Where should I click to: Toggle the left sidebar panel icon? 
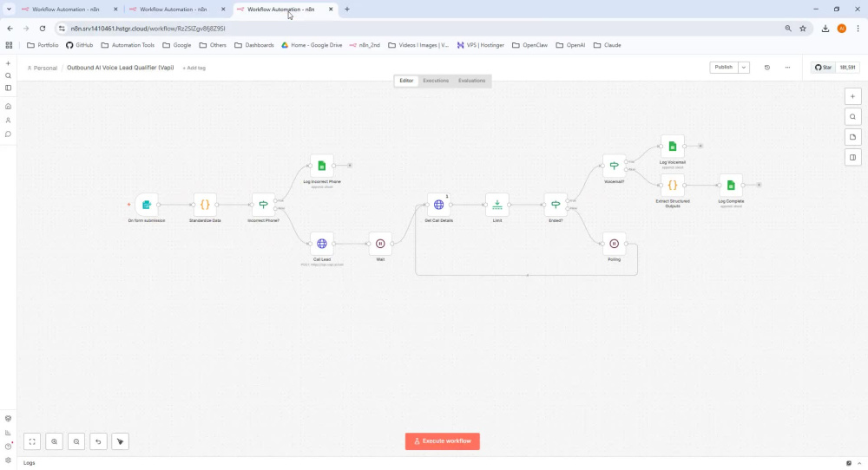point(9,88)
